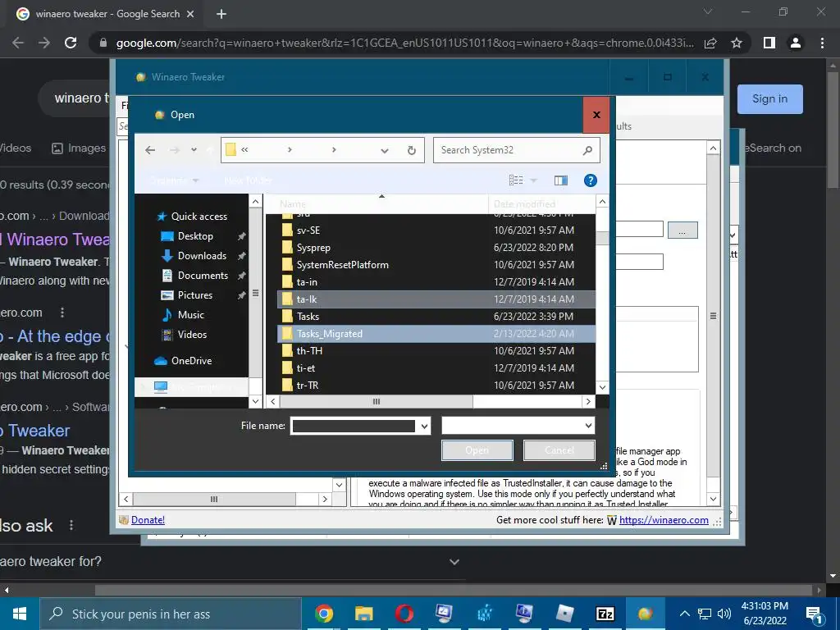840x630 pixels.
Task: Select the sv-SE folder
Action: tap(436, 231)
